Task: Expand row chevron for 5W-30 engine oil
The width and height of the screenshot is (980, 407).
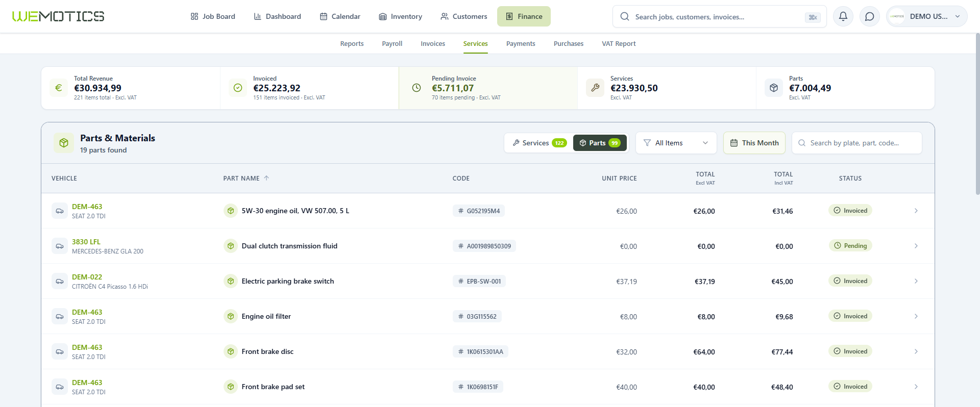Action: [x=916, y=211]
